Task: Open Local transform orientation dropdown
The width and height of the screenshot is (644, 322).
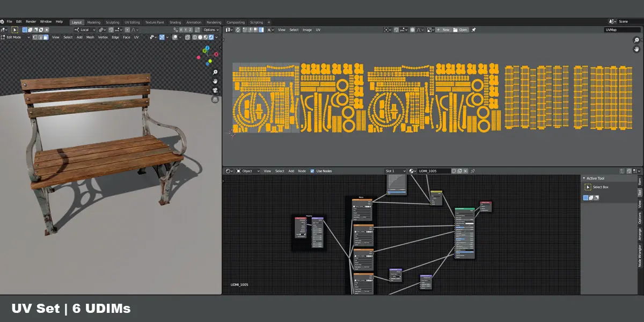Action: tap(85, 30)
